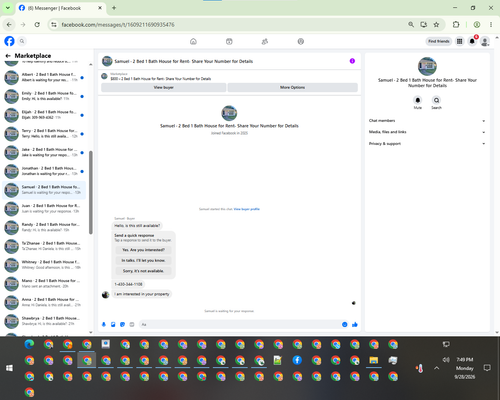Open Emily's conversation in the list
This screenshot has width=500, height=400.
click(44, 96)
